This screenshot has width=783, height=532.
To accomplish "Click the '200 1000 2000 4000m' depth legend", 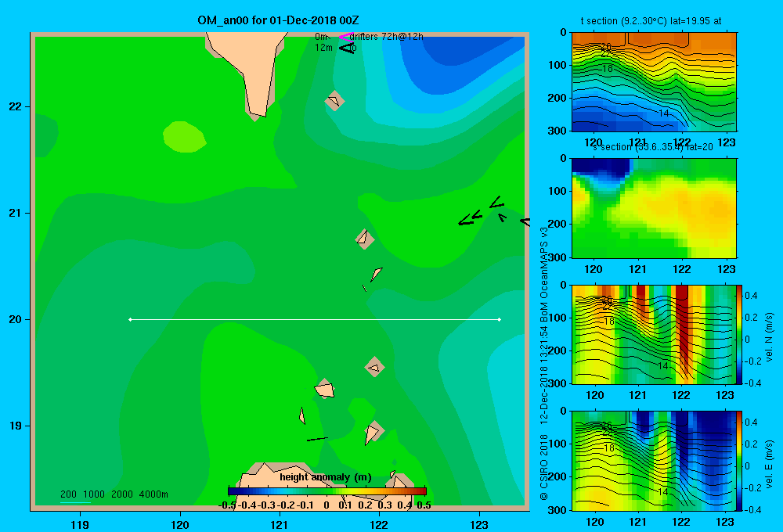I will pos(114,494).
